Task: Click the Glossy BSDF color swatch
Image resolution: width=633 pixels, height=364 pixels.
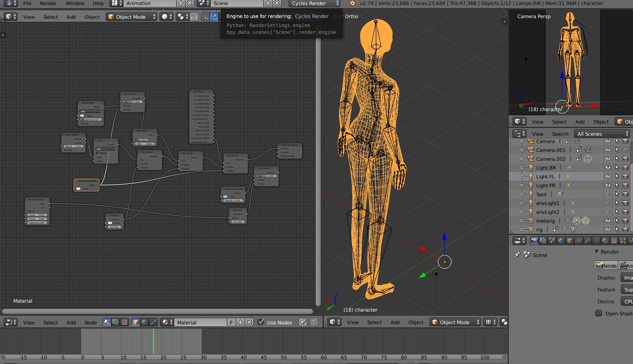Action: click(82, 116)
